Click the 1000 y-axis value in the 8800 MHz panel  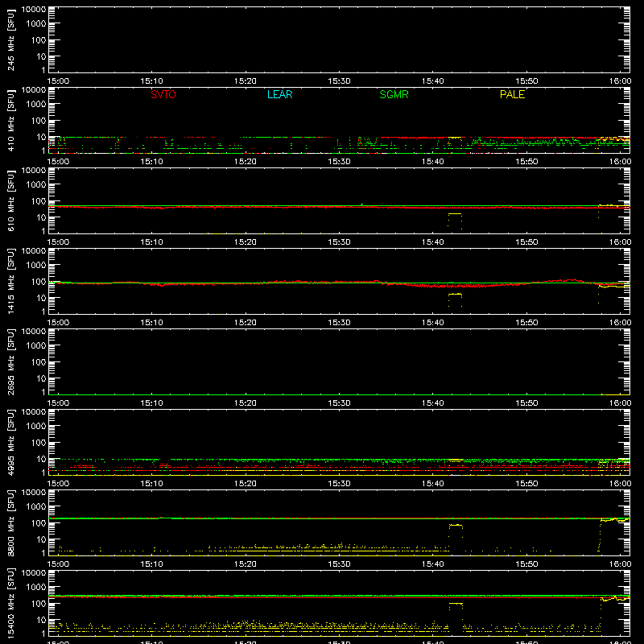(x=36, y=507)
